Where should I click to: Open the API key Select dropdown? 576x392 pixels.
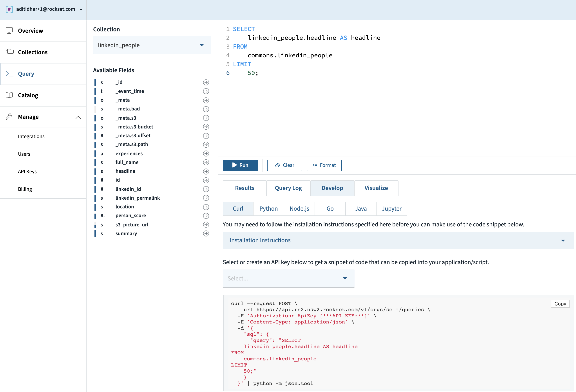288,278
